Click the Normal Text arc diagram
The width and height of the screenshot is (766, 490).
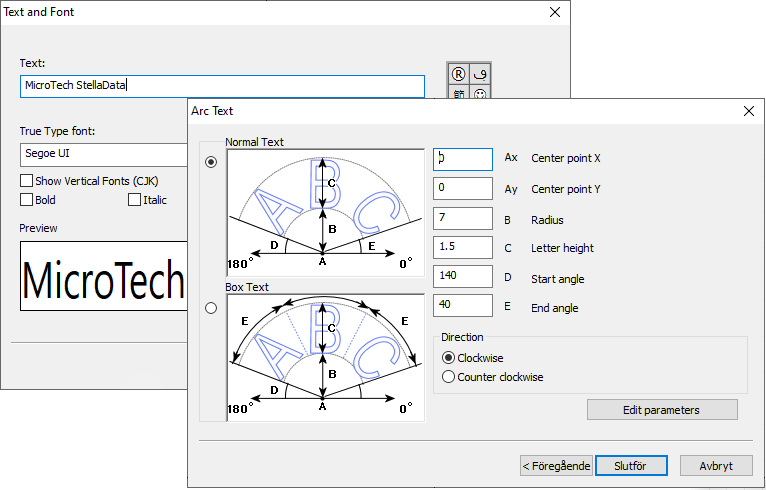tap(326, 213)
